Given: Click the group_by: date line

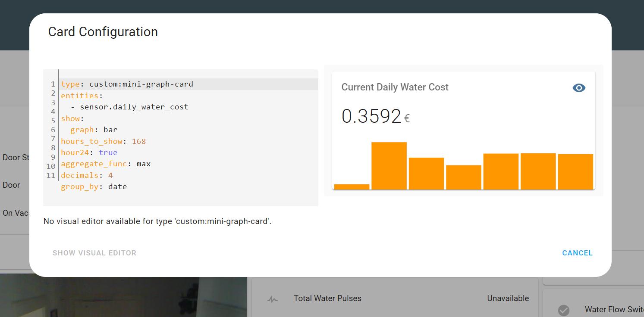Looking at the screenshot, I should (94, 186).
